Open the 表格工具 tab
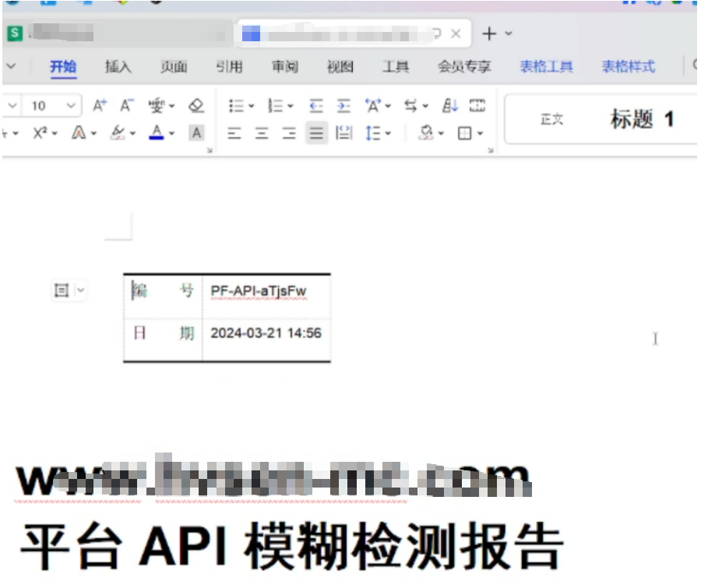Image resolution: width=701 pixels, height=588 pixels. pos(546,67)
